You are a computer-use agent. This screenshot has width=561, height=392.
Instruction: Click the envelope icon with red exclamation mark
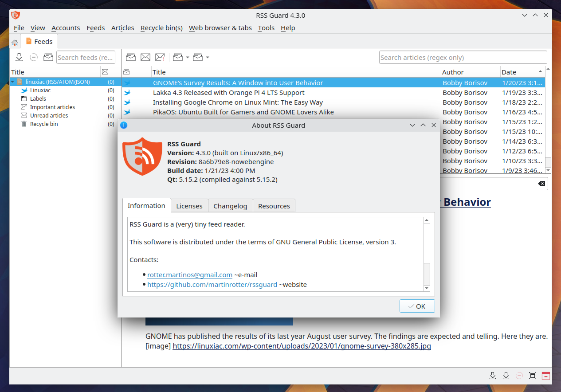tap(160, 57)
